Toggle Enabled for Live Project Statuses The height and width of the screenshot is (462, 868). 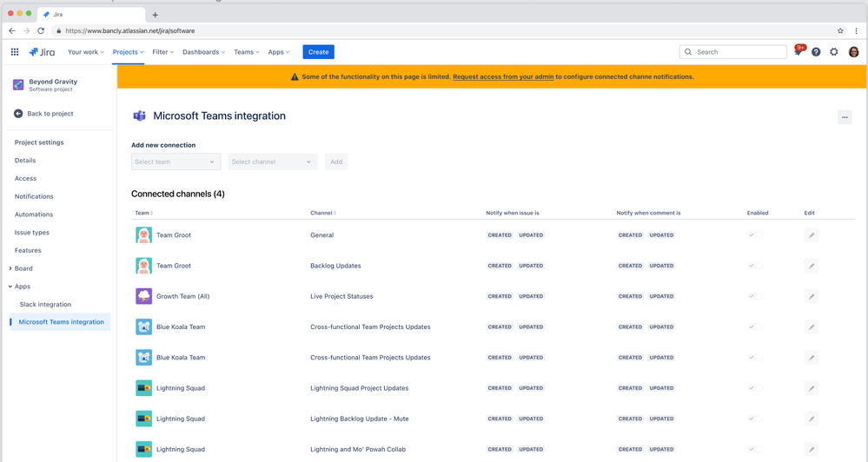755,296
